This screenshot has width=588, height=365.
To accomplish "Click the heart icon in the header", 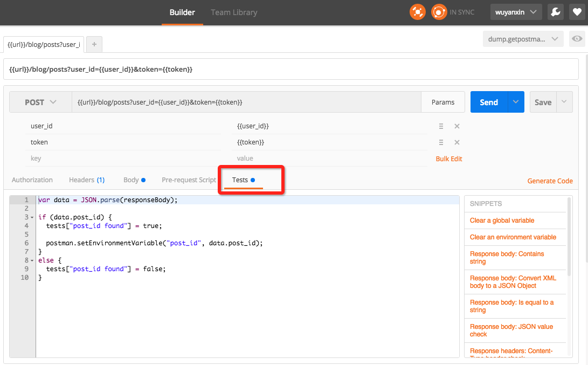I will pos(576,12).
